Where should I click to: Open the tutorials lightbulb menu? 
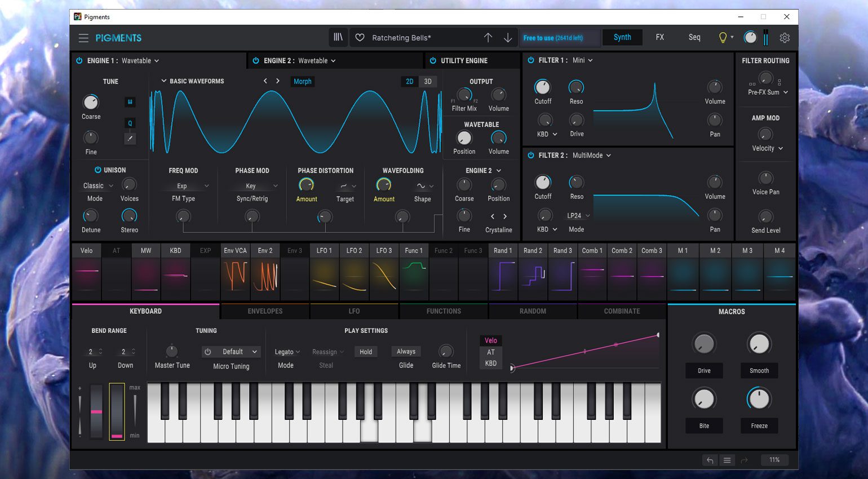723,37
